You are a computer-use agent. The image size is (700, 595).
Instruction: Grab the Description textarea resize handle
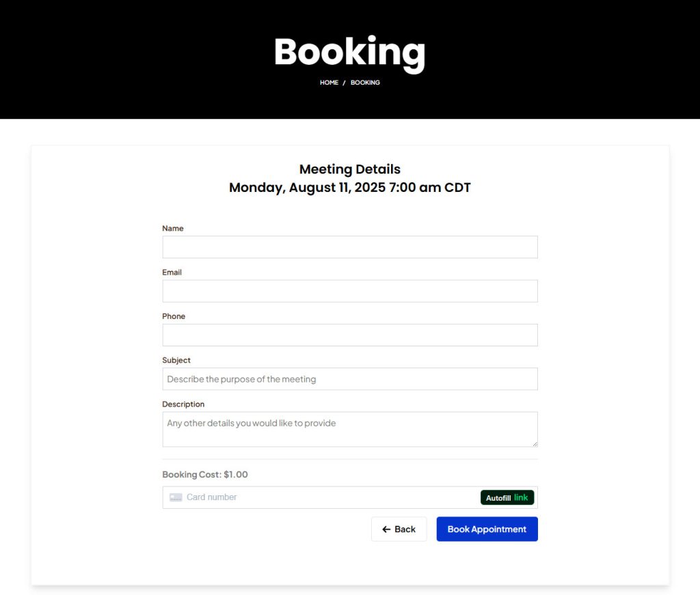tap(535, 444)
